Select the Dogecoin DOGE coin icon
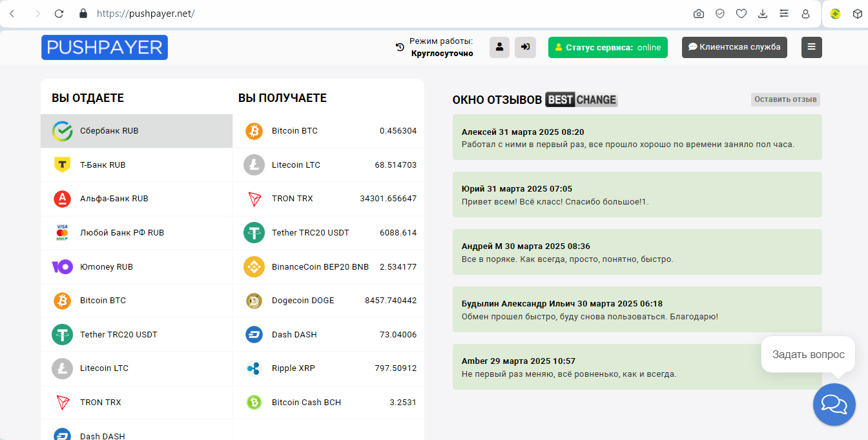The height and width of the screenshot is (440, 868). click(x=254, y=301)
